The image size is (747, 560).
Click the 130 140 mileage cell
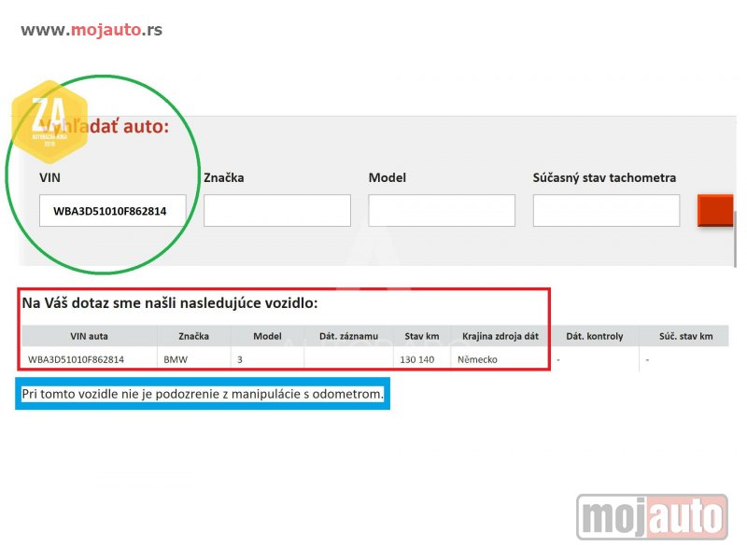click(422, 359)
